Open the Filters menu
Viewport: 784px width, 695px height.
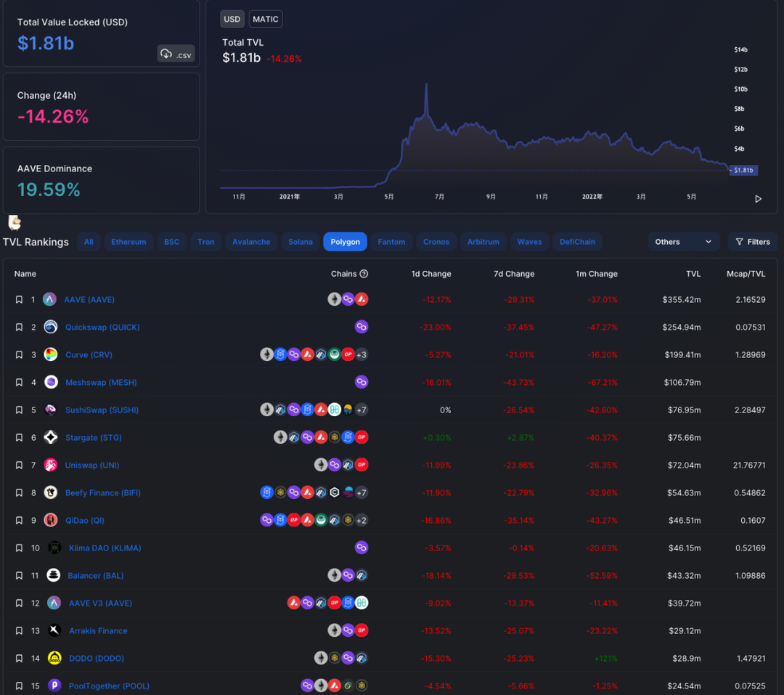tap(753, 242)
